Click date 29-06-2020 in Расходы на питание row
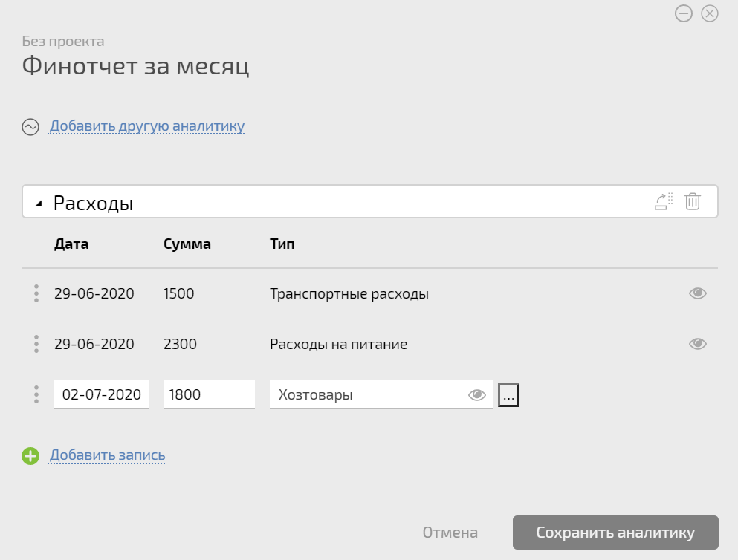Screen dimensions: 738x560 pyautogui.click(x=94, y=344)
